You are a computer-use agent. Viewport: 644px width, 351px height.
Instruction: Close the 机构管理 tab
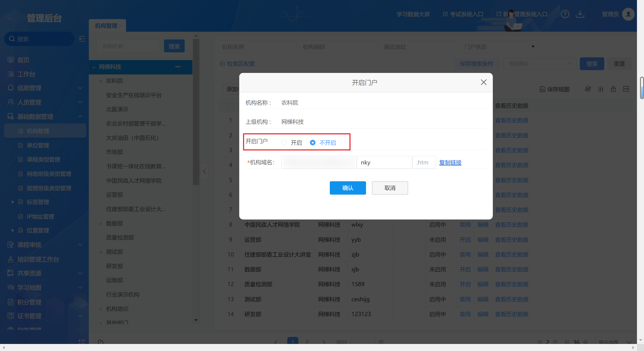[120, 26]
